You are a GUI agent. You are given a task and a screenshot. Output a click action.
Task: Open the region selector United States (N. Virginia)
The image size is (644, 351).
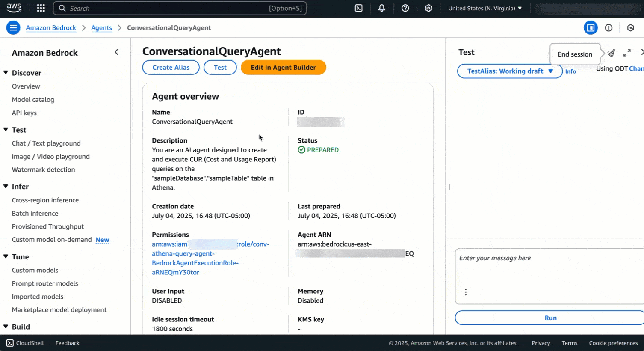coord(485,8)
